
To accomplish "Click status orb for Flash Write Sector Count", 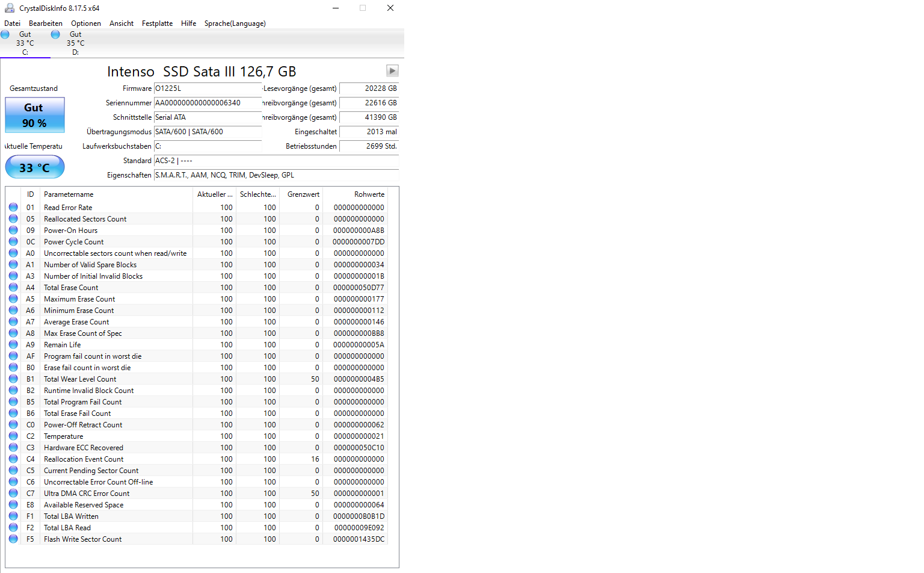I will point(13,539).
